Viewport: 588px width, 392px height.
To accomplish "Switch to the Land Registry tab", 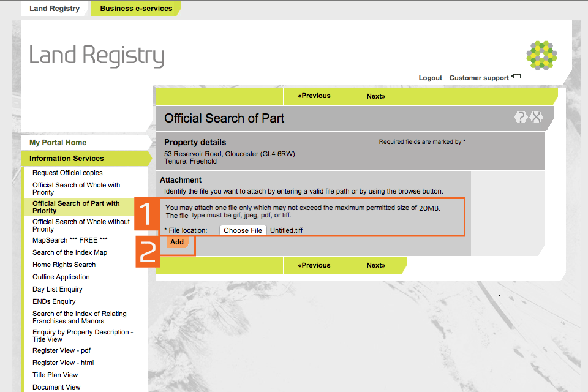I will (55, 8).
